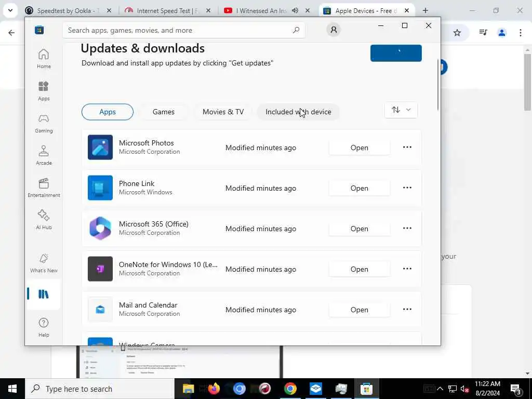Show hidden icons in the system tray
Viewport: 532px width, 399px height.
coord(440,389)
